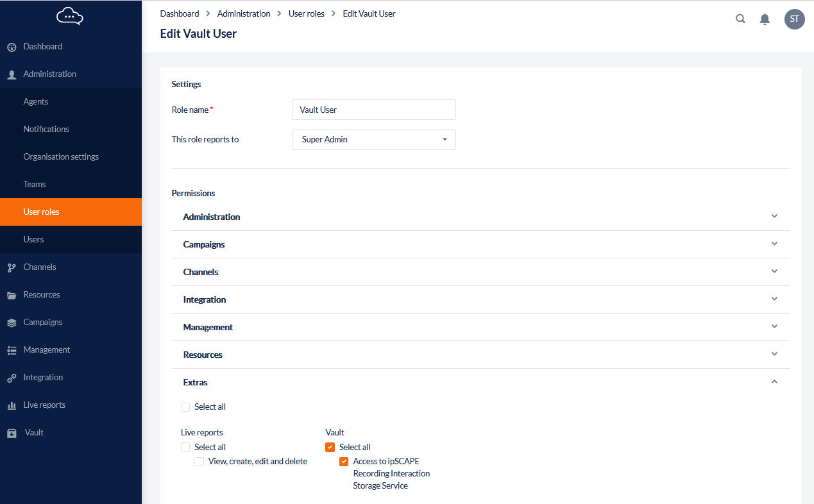Open Users in the sidebar menu
The height and width of the screenshot is (504, 814).
pos(33,239)
